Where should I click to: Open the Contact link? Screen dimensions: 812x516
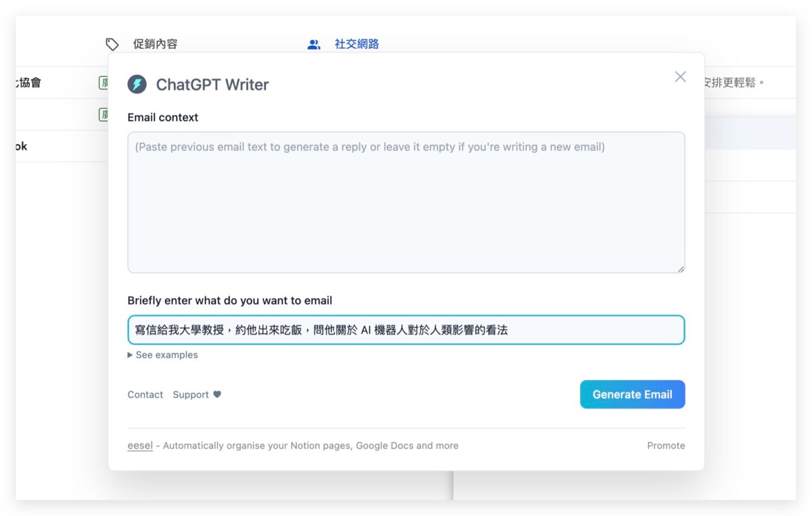[x=145, y=394]
